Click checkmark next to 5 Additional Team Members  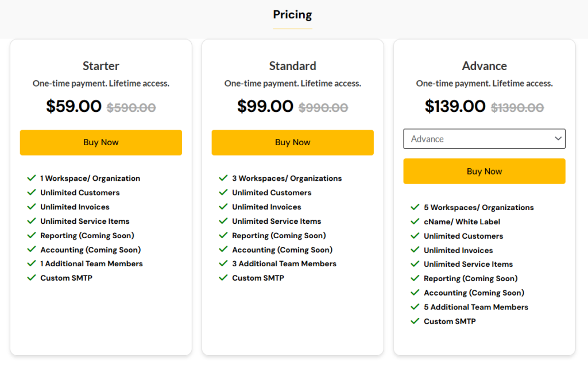[x=415, y=307]
